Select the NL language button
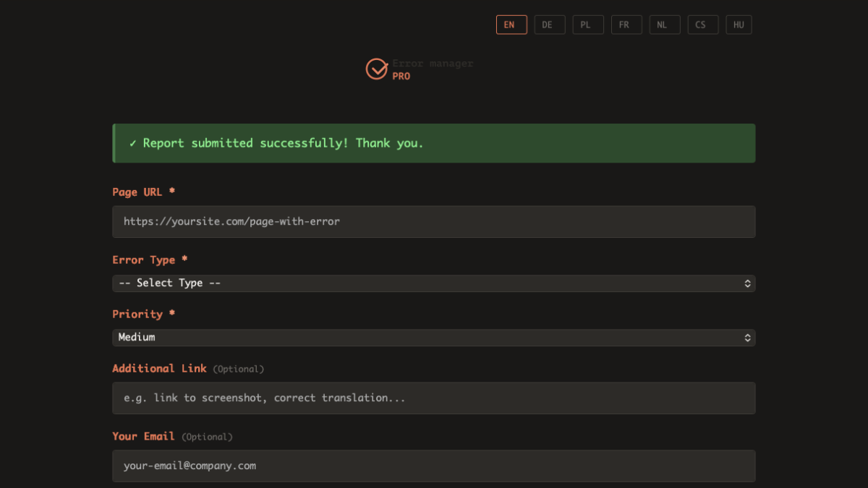The image size is (868, 488). pos(664,24)
